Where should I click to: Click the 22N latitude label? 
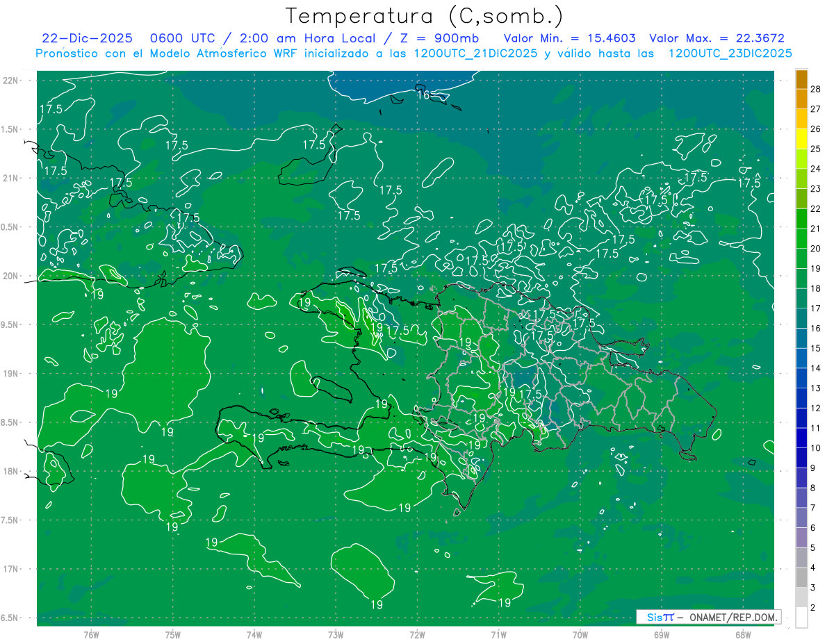[x=11, y=80]
